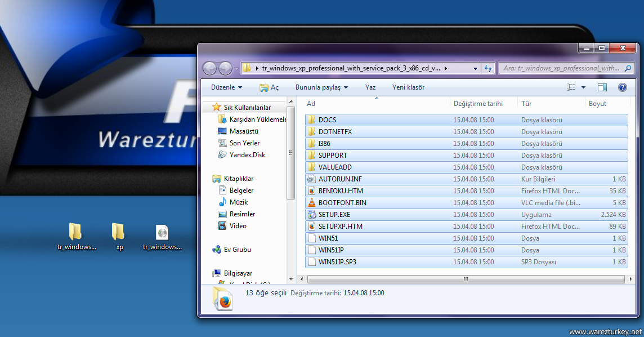The width and height of the screenshot is (644, 337).
Task: Click the Yeni klasör button
Action: tap(408, 87)
